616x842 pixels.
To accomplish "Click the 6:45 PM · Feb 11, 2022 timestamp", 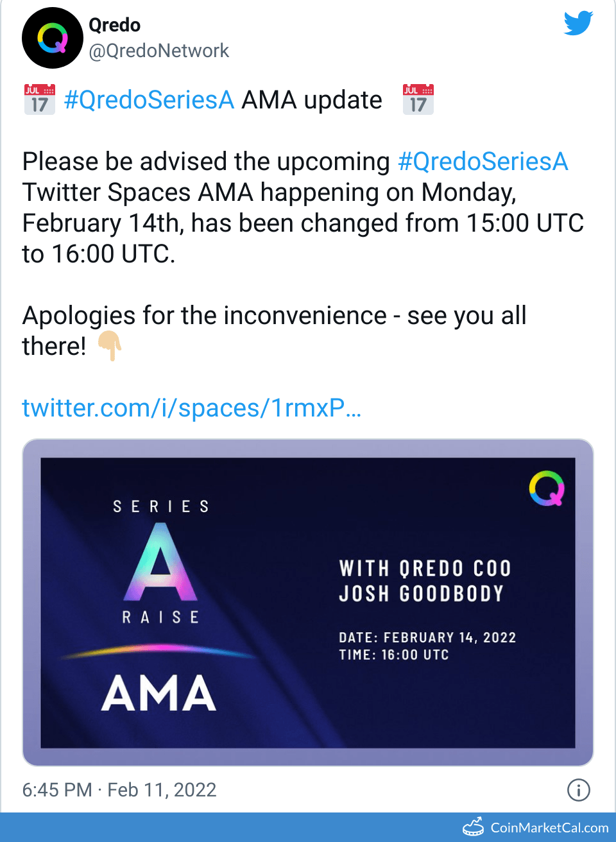I will pyautogui.click(x=119, y=790).
